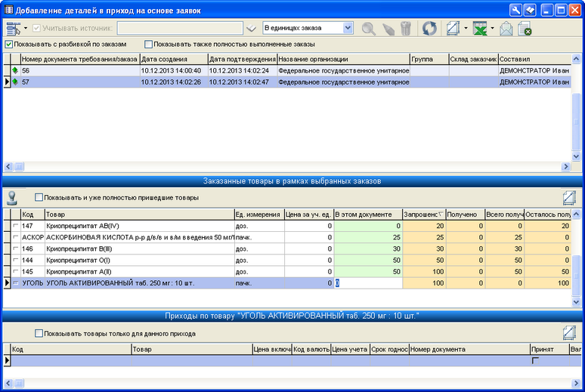Viewport: 585px width, 392px height.
Task: Click the Excel export icon
Action: point(478,29)
